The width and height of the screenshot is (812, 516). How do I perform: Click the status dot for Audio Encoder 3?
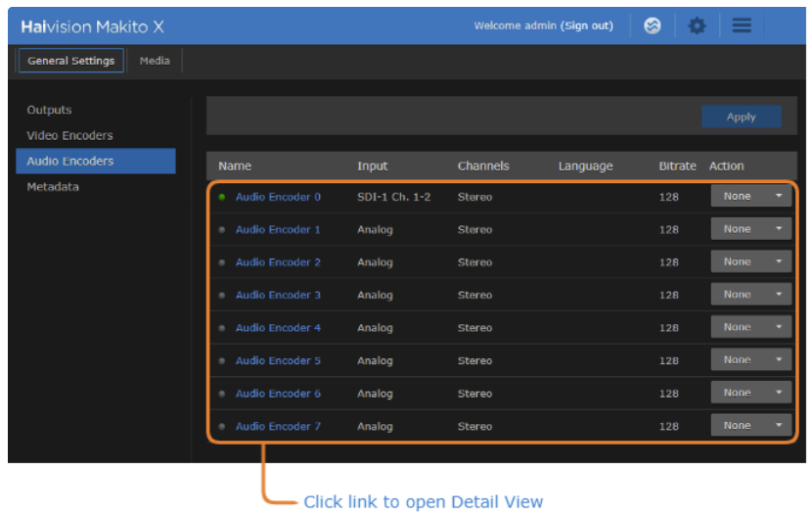[x=222, y=295]
